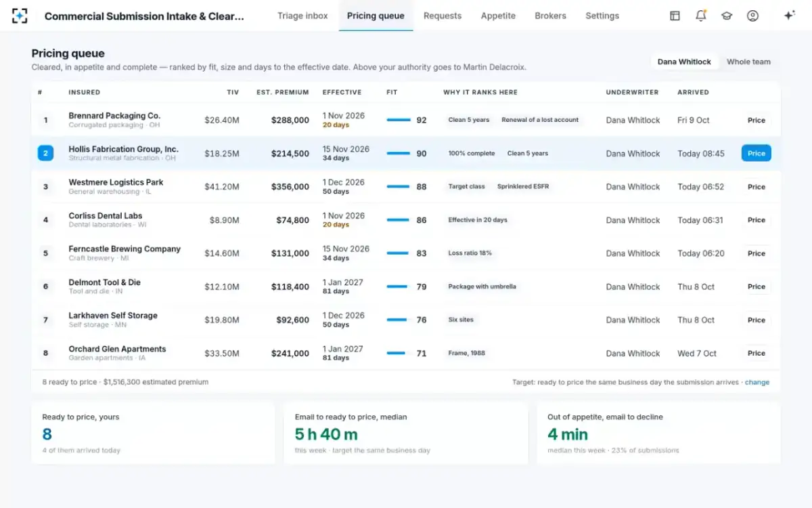Click the 'Clean 5 years' tag on Brennard
The width and height of the screenshot is (812, 508).
[x=468, y=120]
